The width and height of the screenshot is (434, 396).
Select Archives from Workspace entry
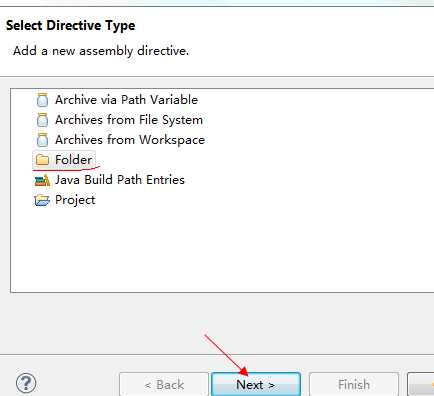pos(130,140)
